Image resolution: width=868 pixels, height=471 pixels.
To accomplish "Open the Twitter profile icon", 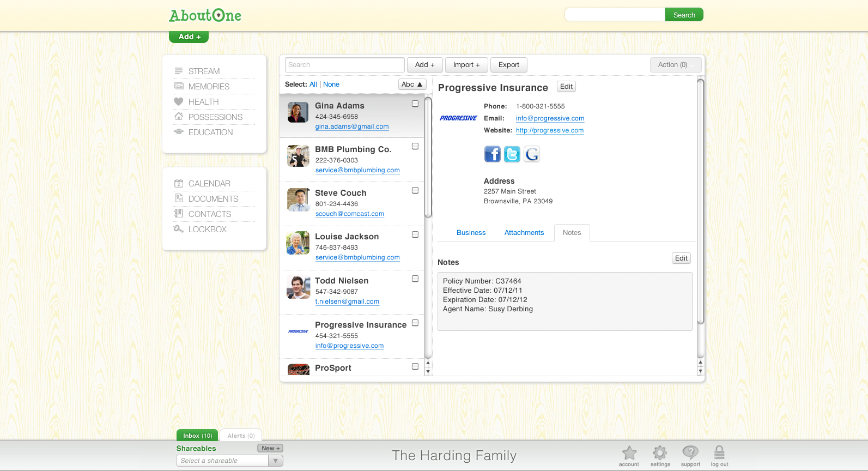I will tap(512, 154).
